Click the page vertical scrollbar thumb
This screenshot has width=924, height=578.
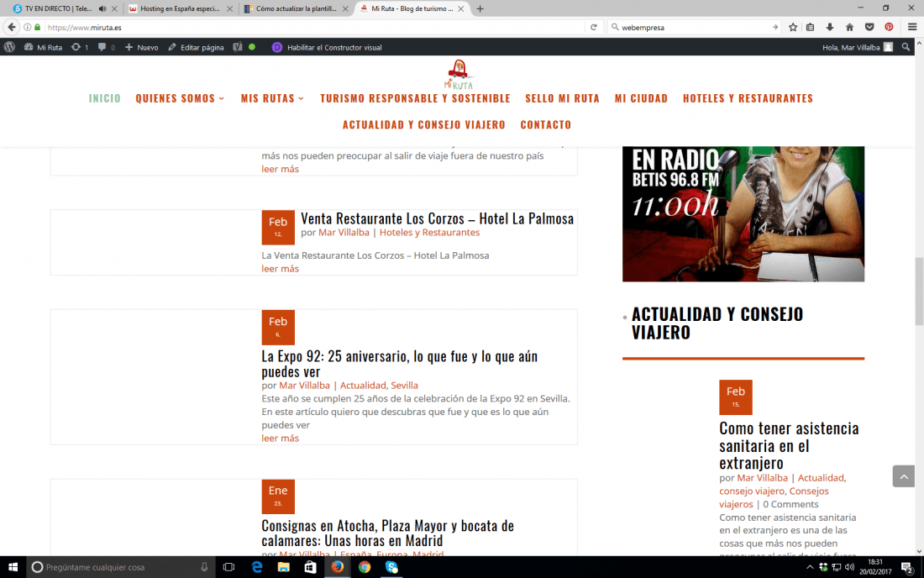[x=919, y=291]
